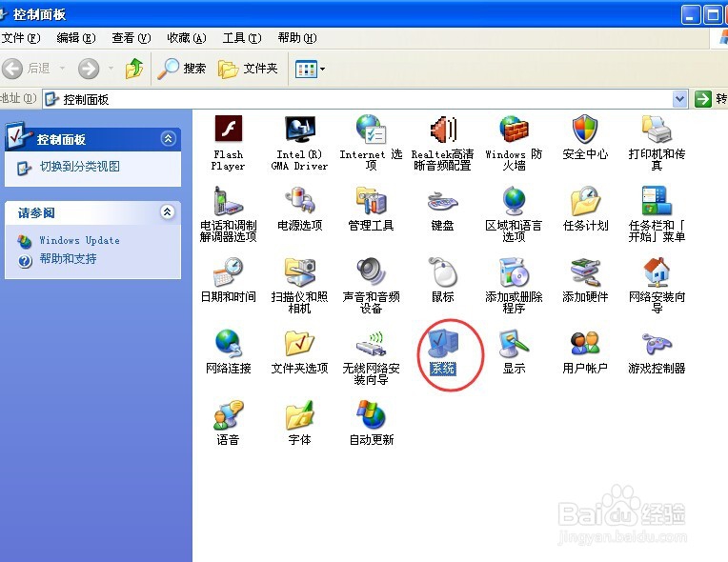Open Internet 选项 icon
Screen dimensions: 728x562
371,130
